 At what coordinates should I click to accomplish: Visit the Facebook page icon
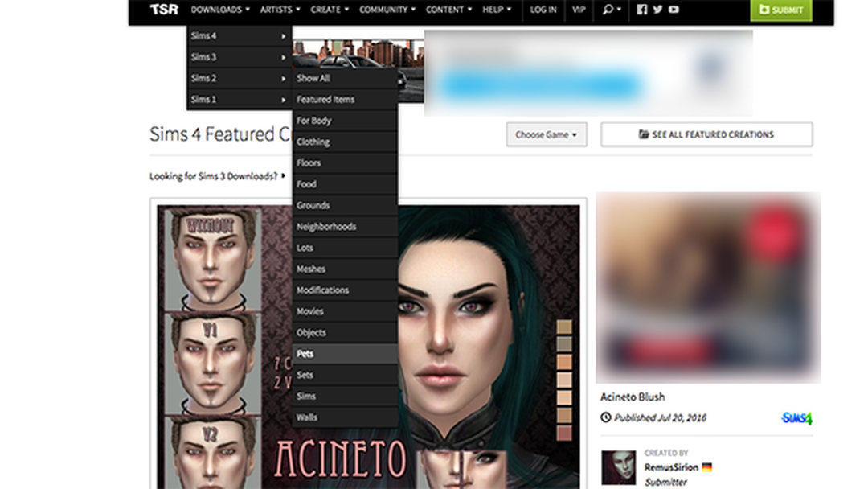[x=641, y=10]
